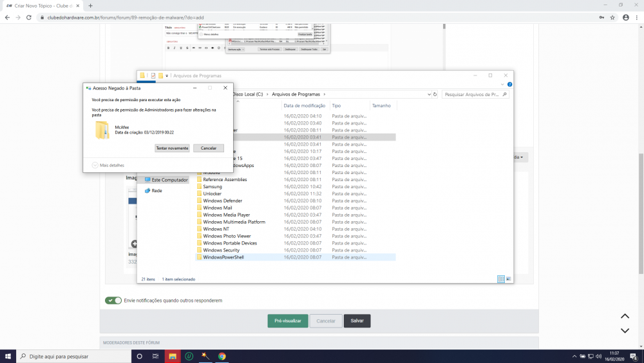
Task: Bookmark this page with the star icon
Action: tap(613, 17)
